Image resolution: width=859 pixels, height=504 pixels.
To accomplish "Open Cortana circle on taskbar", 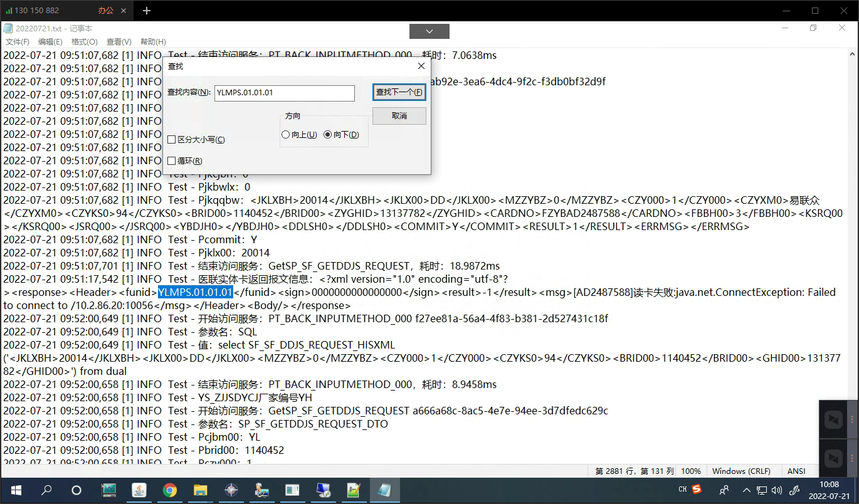I will (76, 490).
